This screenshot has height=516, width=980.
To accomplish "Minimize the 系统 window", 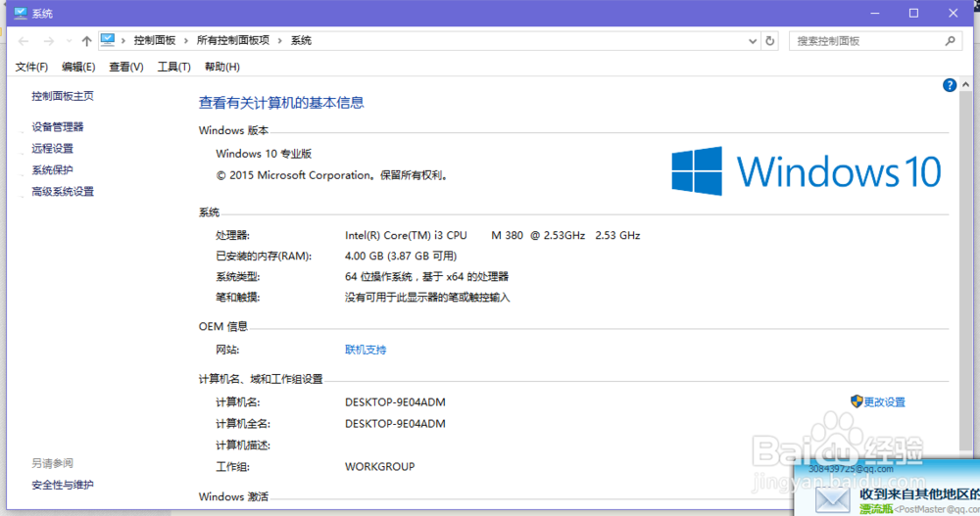I will [875, 13].
